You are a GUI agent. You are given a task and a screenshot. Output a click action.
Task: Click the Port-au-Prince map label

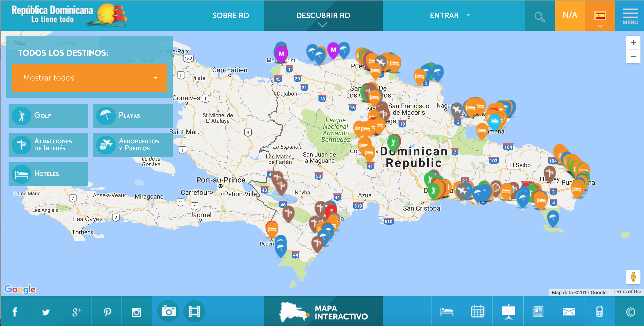221,180
